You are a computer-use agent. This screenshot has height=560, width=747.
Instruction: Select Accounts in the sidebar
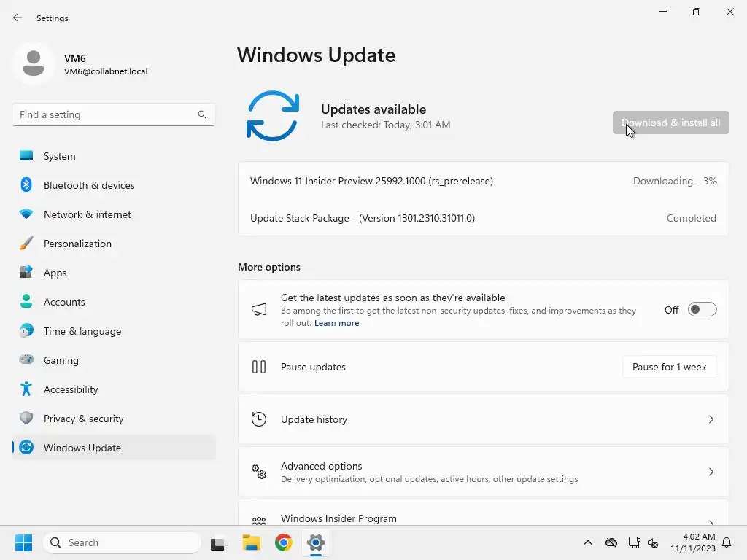coord(114,301)
